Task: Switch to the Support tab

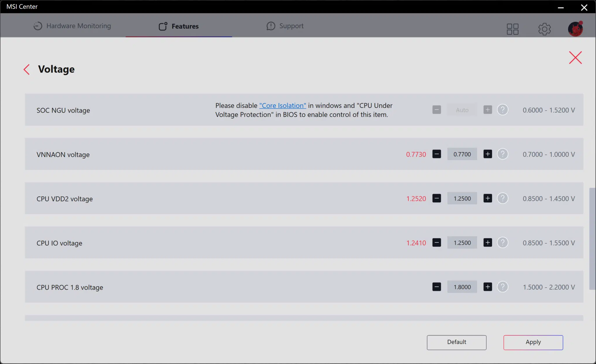Action: (x=285, y=26)
